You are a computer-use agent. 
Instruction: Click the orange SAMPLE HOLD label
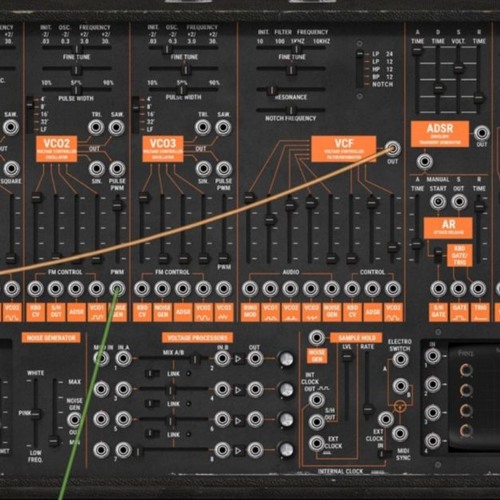pos(357,338)
